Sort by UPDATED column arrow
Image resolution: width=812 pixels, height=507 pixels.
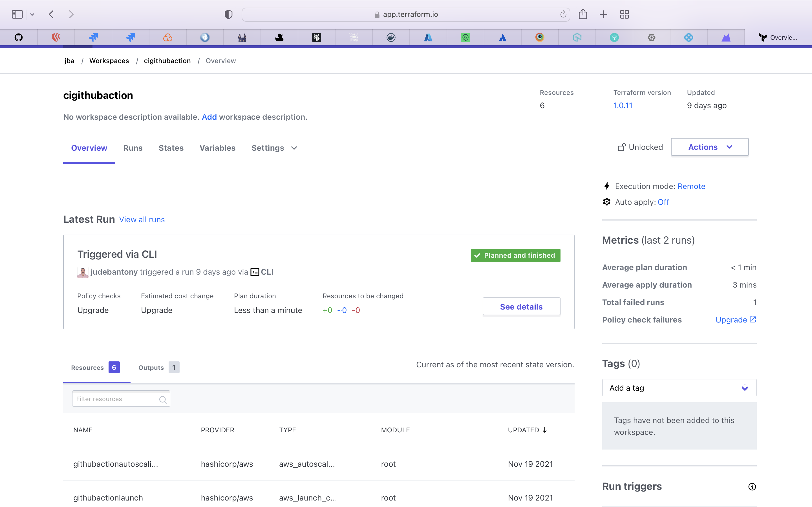pyautogui.click(x=545, y=430)
